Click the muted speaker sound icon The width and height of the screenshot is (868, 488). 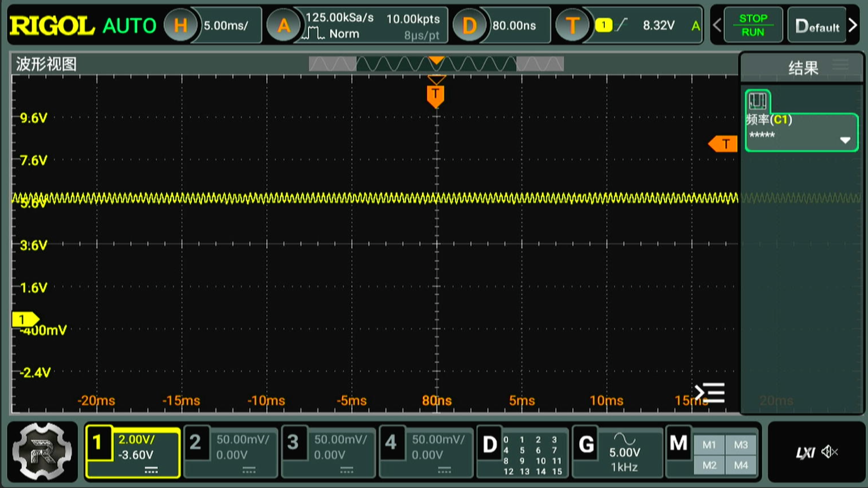point(830,451)
